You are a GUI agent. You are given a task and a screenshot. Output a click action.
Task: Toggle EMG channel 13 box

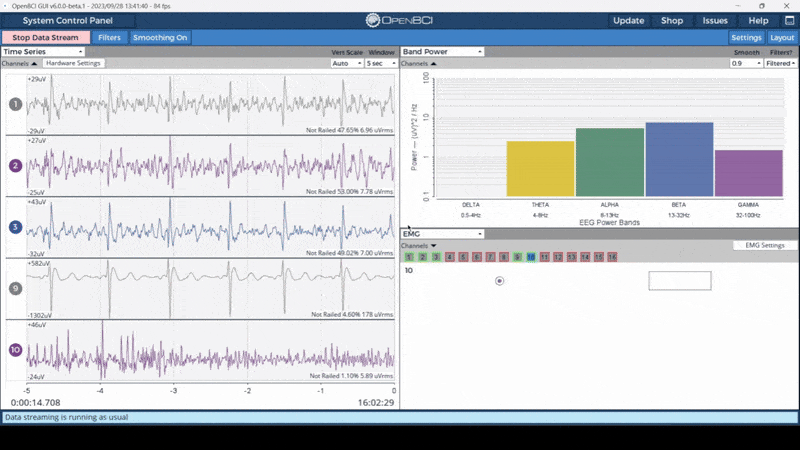click(571, 257)
